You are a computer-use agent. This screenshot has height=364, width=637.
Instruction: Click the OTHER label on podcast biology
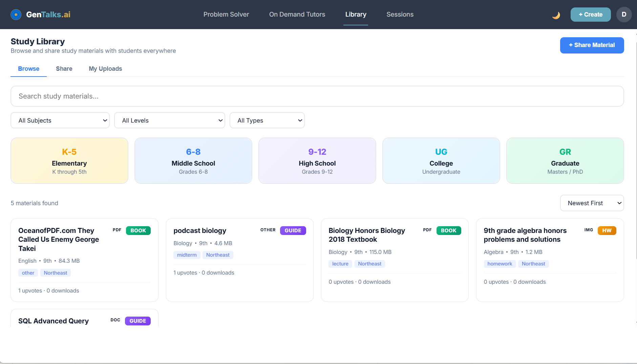click(268, 230)
